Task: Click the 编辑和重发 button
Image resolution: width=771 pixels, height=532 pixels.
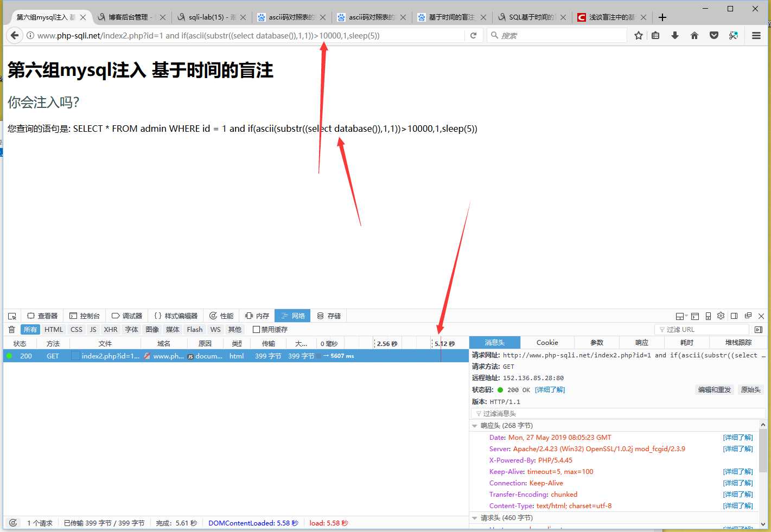Action: pyautogui.click(x=715, y=389)
